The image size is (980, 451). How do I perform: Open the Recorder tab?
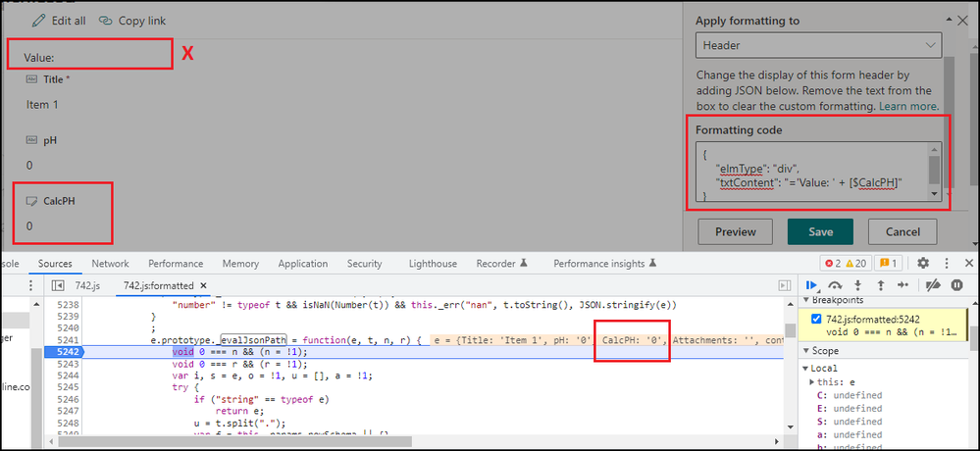pos(502,264)
